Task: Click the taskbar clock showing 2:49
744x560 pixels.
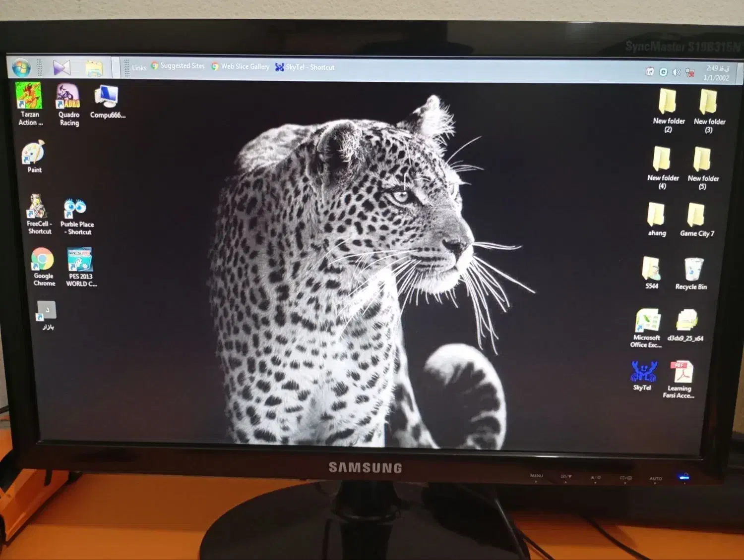Action: click(717, 73)
